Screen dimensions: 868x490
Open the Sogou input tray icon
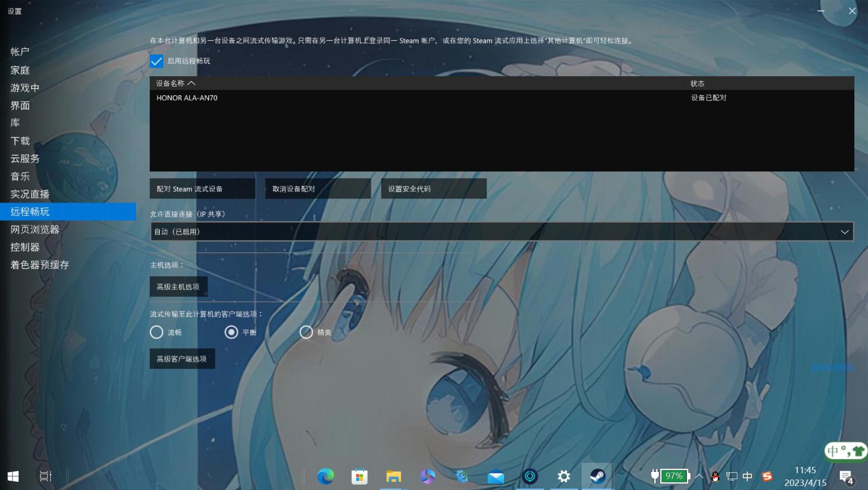(767, 476)
